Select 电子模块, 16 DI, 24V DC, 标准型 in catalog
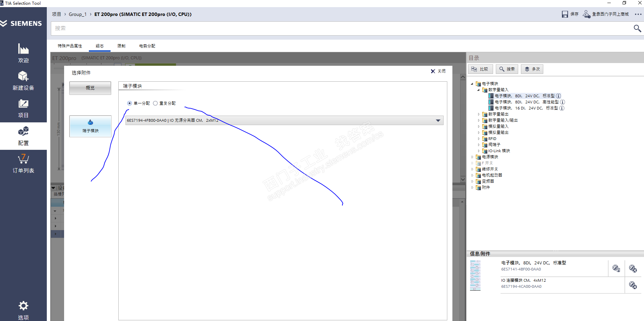 point(526,108)
